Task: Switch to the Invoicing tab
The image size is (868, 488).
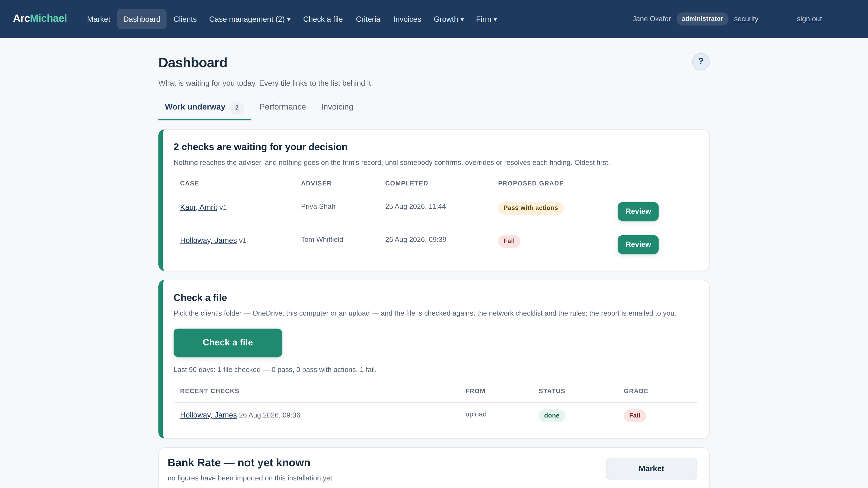Action: [337, 107]
